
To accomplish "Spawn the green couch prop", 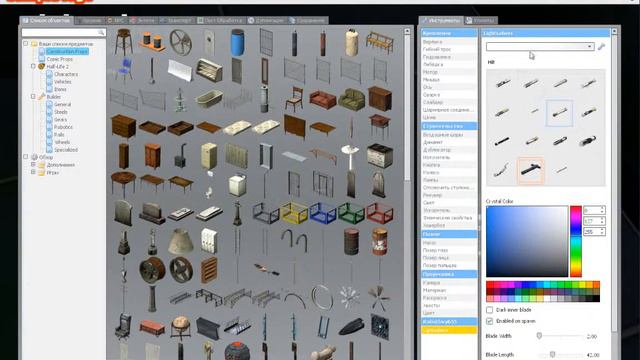I will tap(351, 99).
